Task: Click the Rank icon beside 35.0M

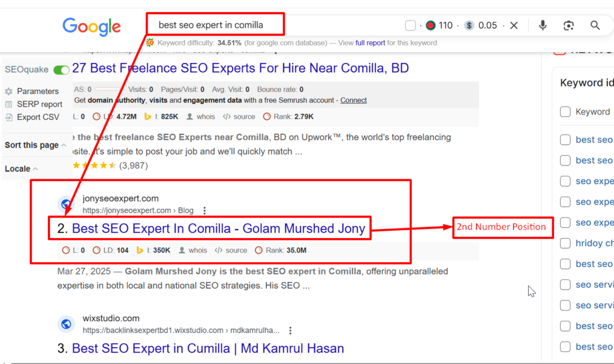Action: point(258,250)
